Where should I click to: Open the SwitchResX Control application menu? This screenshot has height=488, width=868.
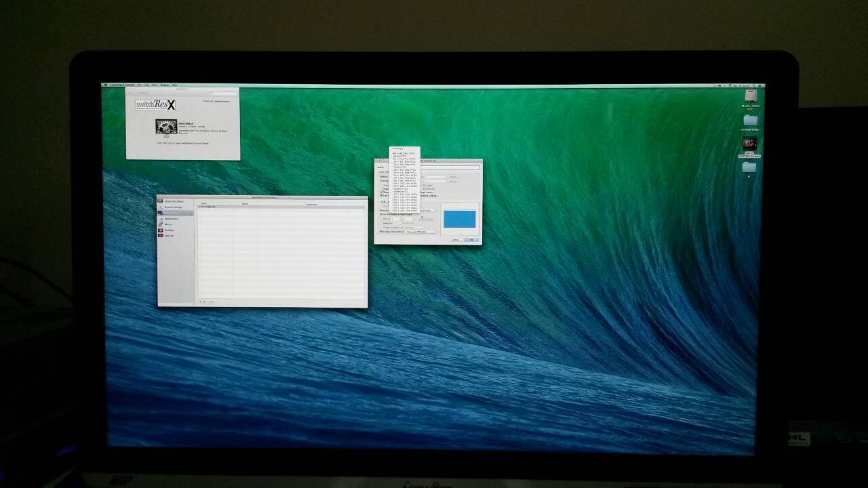(x=123, y=85)
